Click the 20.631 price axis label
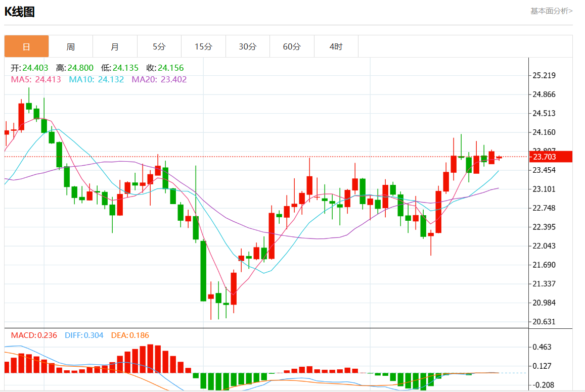 [x=544, y=322]
